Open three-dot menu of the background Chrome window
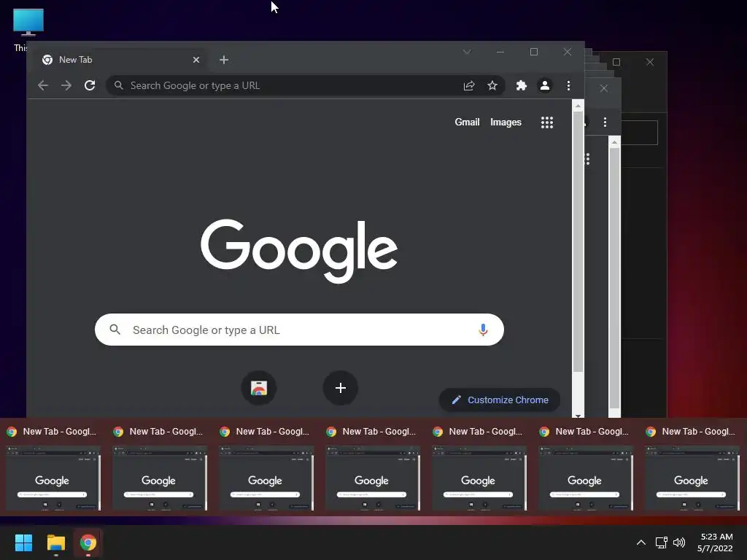Viewport: 747px width, 560px height. click(x=605, y=122)
